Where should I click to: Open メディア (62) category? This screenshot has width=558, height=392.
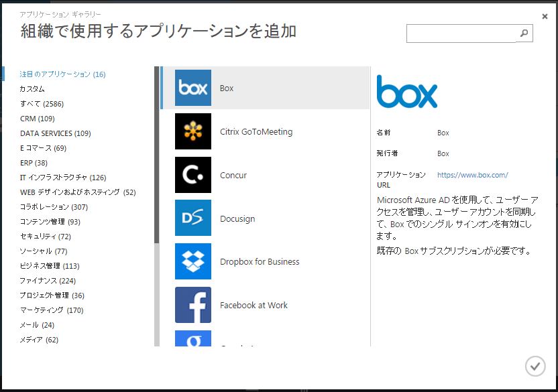point(39,340)
